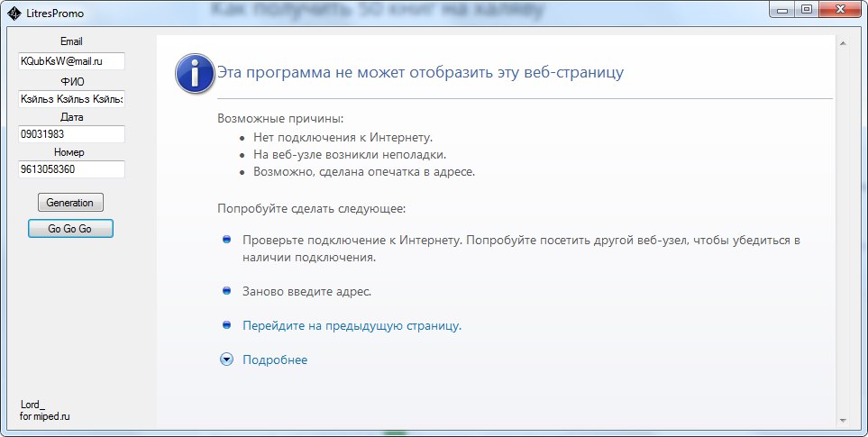Close the LitresPromo window

pyautogui.click(x=840, y=9)
